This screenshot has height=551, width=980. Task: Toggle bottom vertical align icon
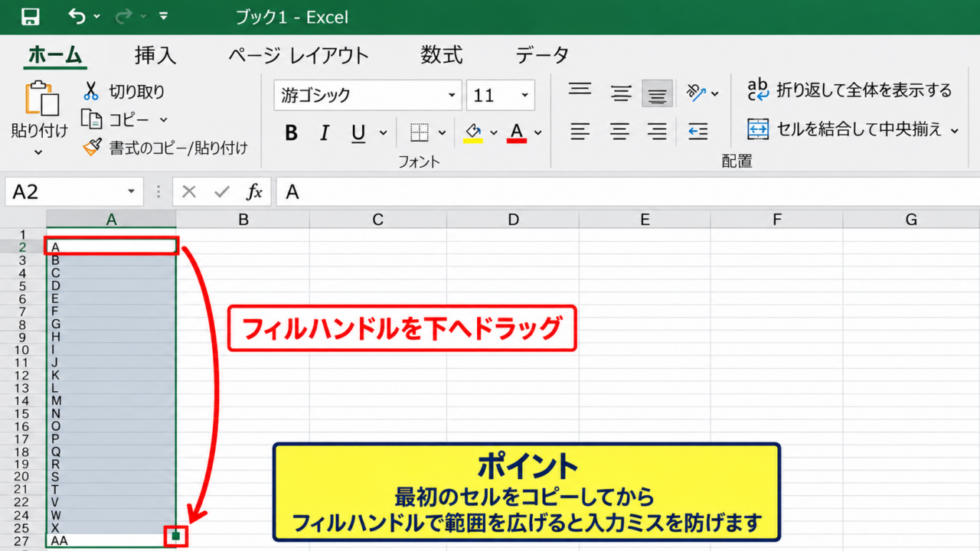(657, 93)
